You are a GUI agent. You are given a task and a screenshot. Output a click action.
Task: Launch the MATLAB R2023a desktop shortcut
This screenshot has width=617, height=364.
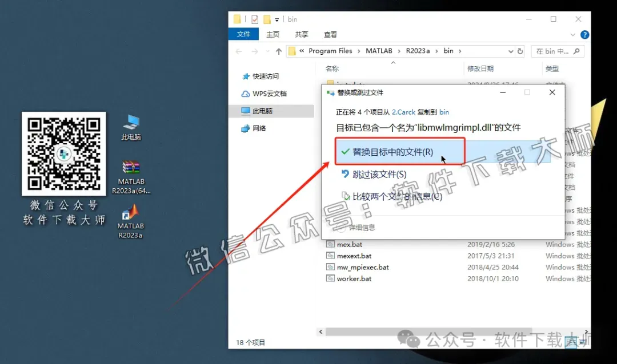130,221
